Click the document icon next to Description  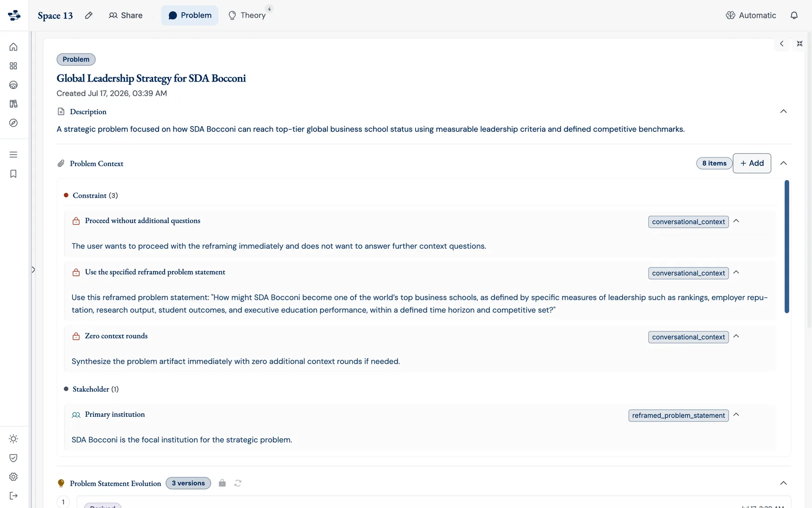pos(61,112)
